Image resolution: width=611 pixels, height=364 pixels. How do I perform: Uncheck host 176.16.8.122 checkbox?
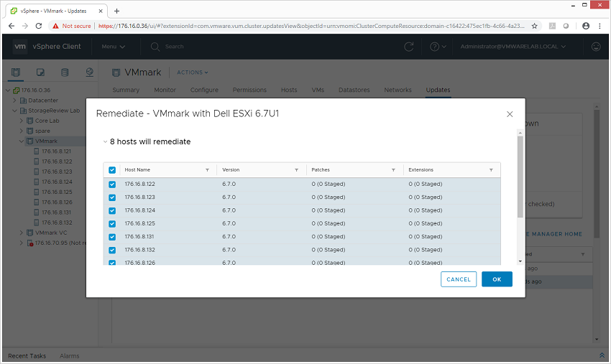click(x=112, y=185)
